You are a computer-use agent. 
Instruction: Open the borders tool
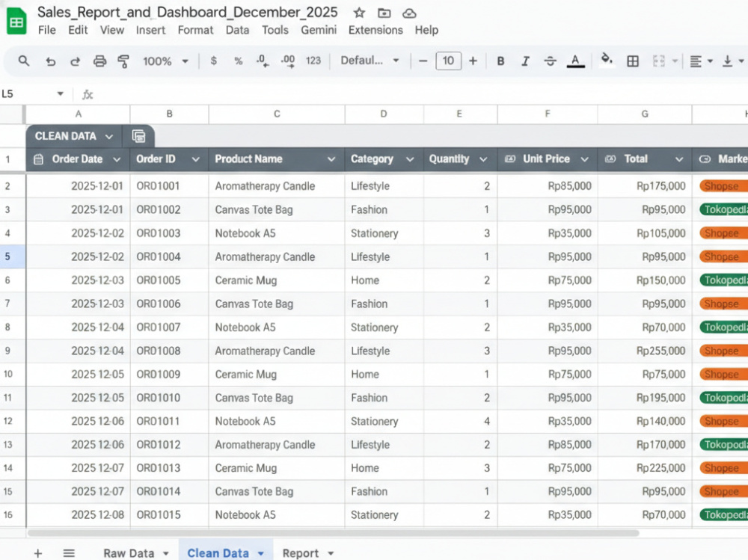(x=633, y=61)
